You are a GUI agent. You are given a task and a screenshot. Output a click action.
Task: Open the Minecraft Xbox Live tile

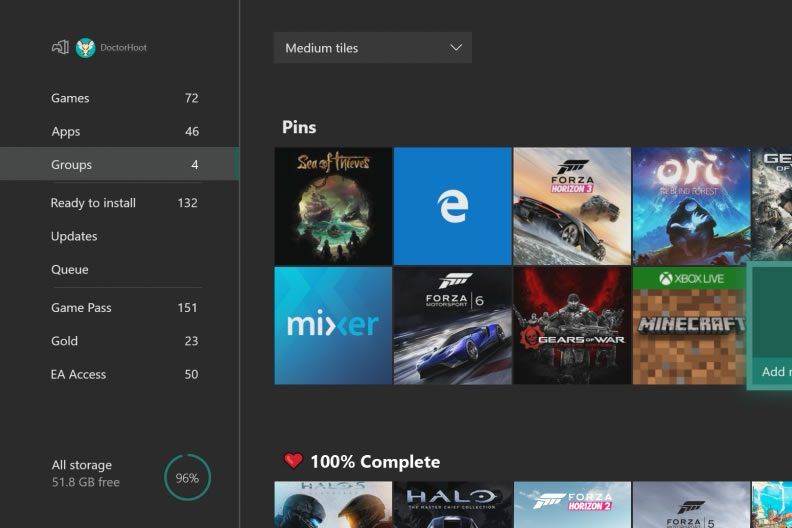(x=689, y=326)
